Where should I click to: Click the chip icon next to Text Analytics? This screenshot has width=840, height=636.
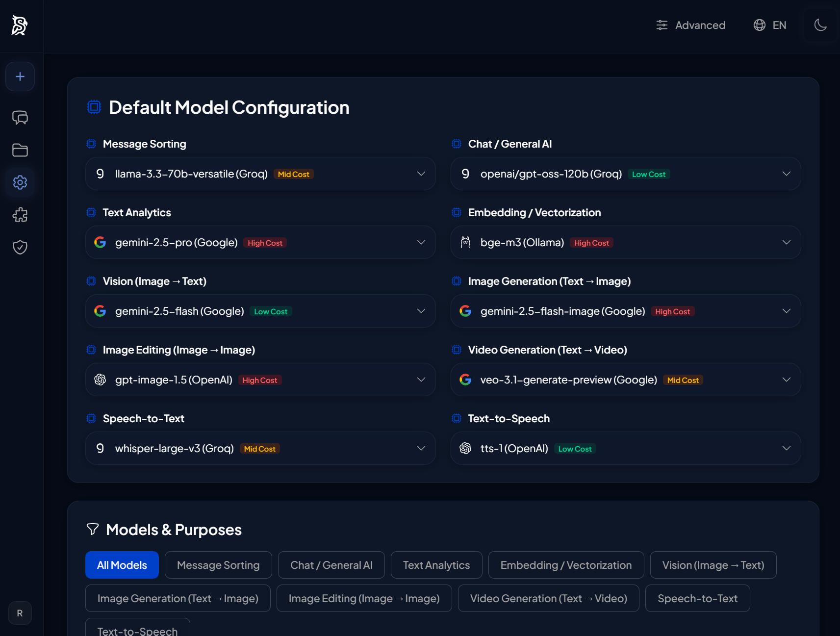(91, 212)
